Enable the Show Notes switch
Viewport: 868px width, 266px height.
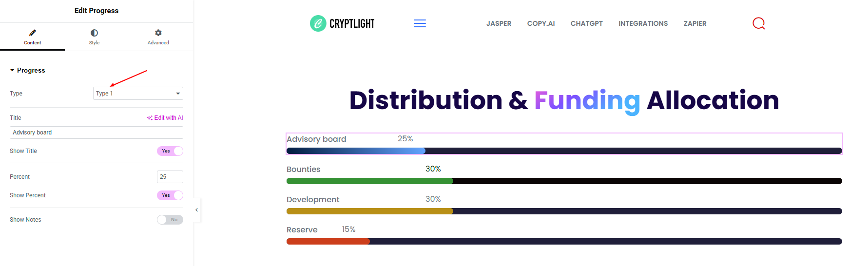(170, 220)
